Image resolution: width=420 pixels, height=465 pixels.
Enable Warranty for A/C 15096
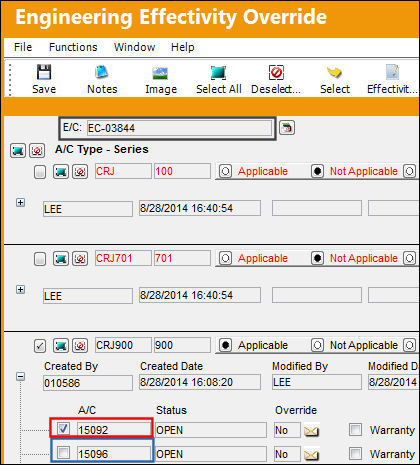click(355, 453)
